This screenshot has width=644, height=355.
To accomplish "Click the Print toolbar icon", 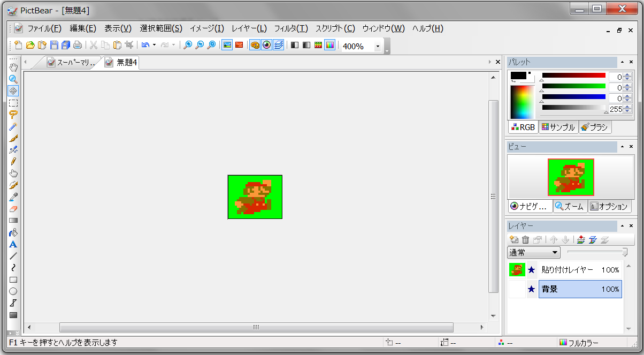I will pos(78,46).
